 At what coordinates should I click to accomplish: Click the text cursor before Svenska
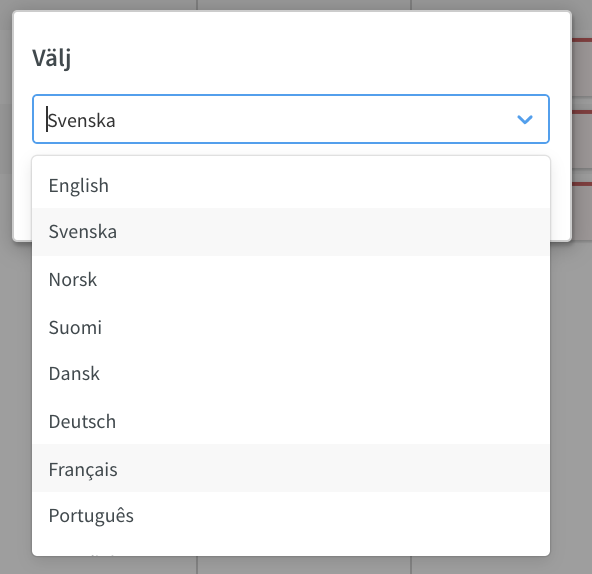tap(47, 119)
